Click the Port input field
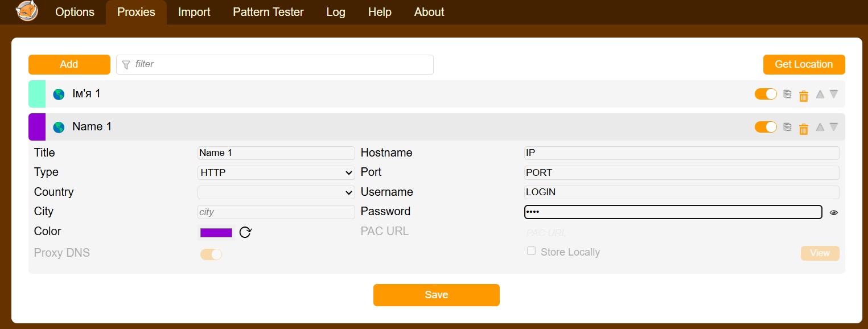 pos(682,172)
